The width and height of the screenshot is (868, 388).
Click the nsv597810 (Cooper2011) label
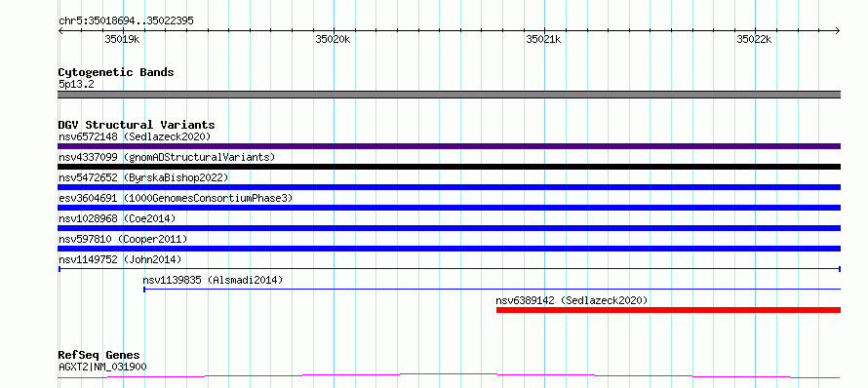123,239
